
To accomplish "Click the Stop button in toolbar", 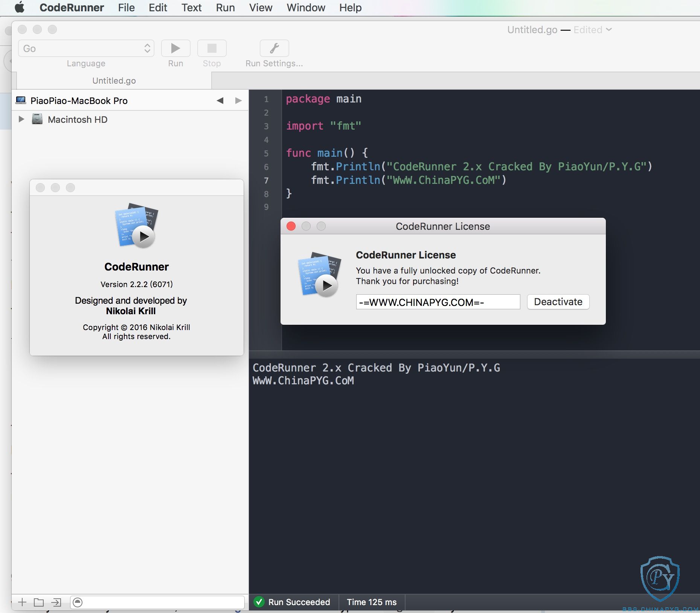I will (212, 48).
